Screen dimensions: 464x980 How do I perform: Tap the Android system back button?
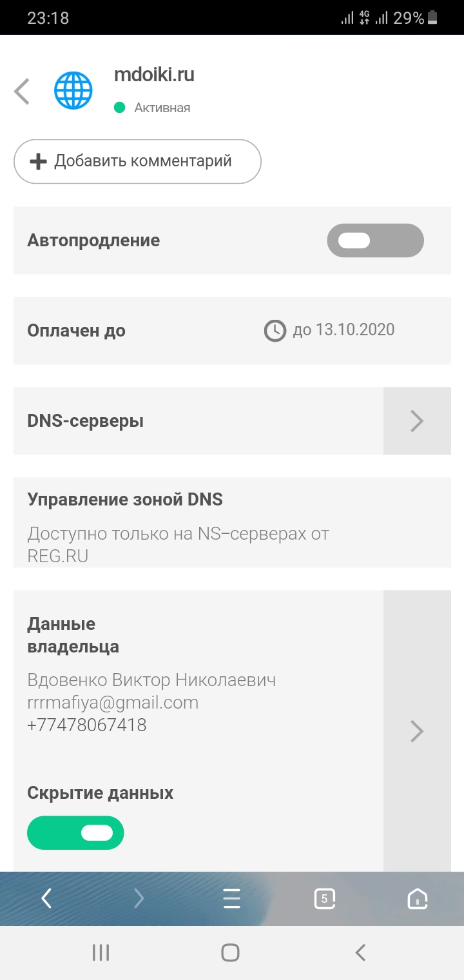point(361,952)
